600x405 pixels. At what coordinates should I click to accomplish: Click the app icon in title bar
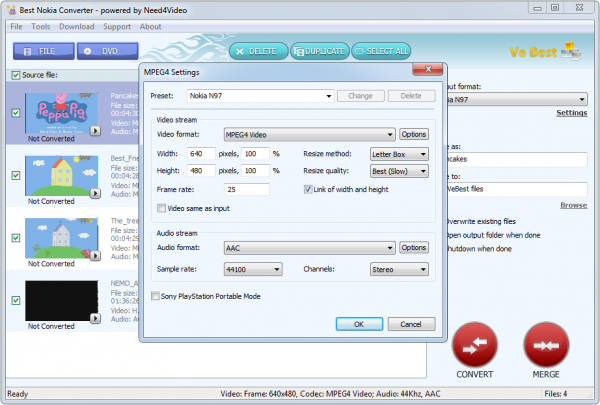click(11, 10)
